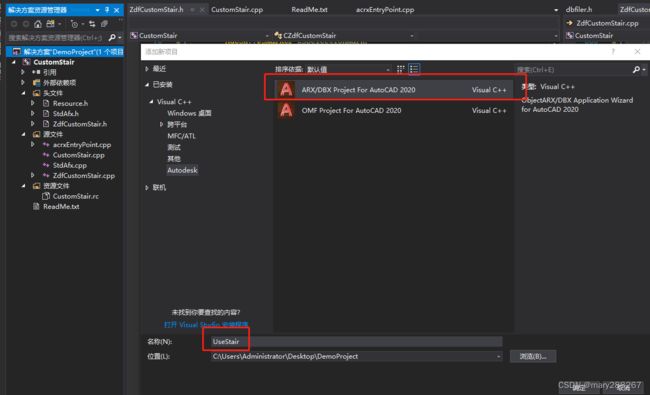Screen dimensions: 650x395
Task: Click the 浏览(B)... browse button
Action: [x=533, y=356]
